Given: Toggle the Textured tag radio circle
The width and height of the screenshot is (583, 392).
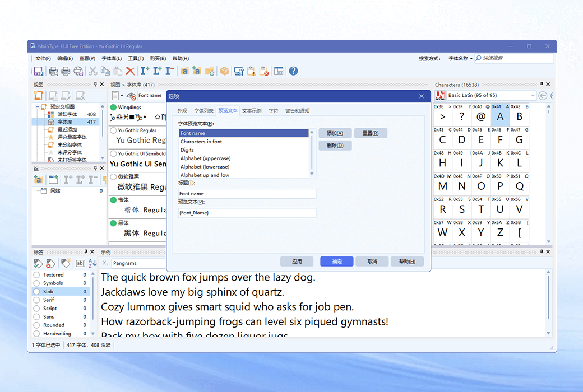Looking at the screenshot, I should click(x=36, y=274).
